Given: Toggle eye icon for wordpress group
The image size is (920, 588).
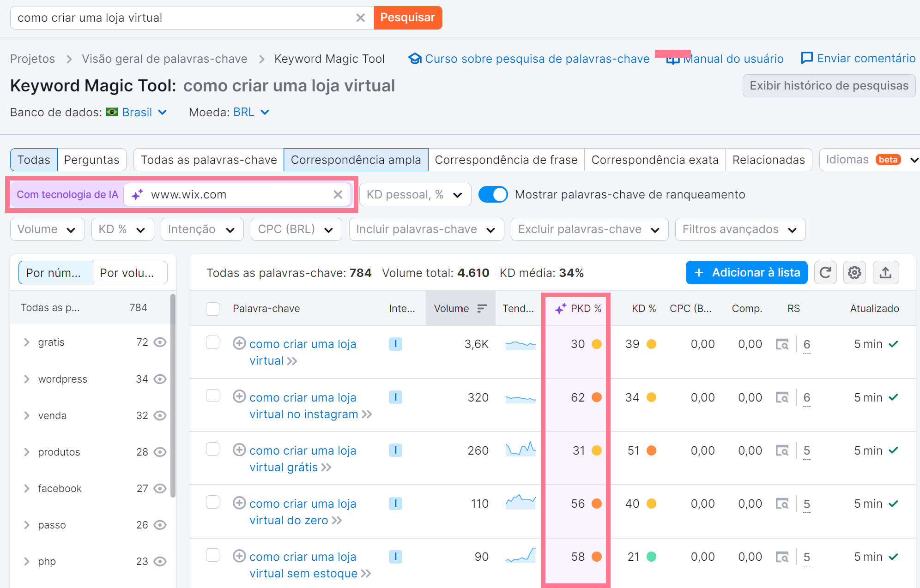Looking at the screenshot, I should [x=160, y=379].
